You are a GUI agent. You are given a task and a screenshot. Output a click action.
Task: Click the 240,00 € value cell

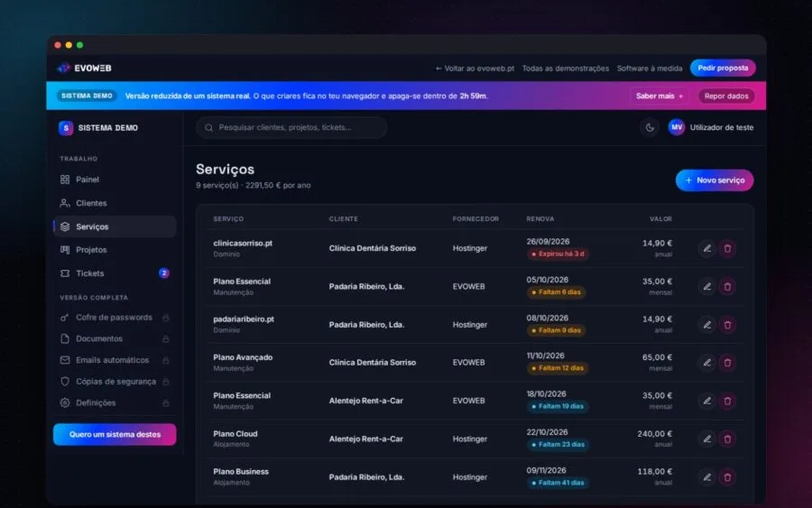655,434
